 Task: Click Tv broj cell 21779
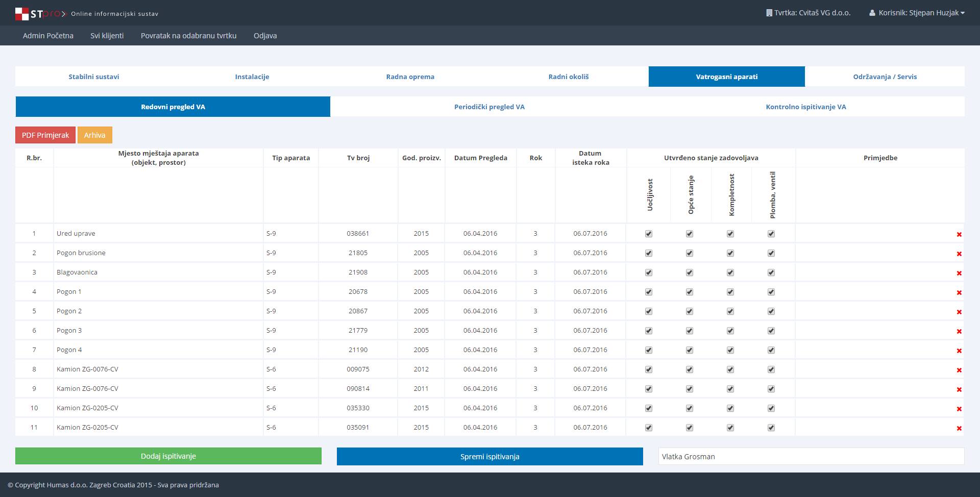[358, 331]
